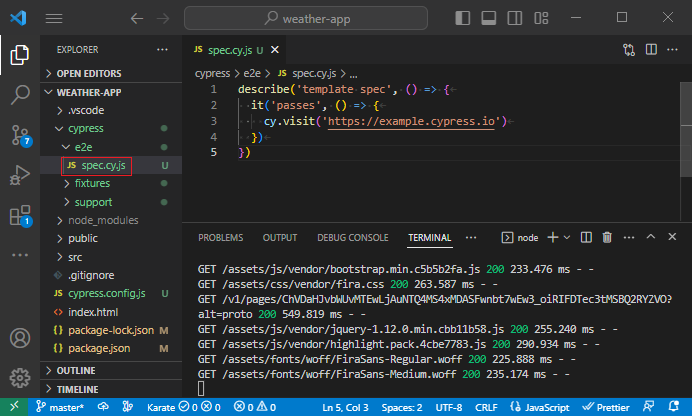The width and height of the screenshot is (692, 416).
Task: Toggle primary side bar visibility
Action: click(x=463, y=18)
